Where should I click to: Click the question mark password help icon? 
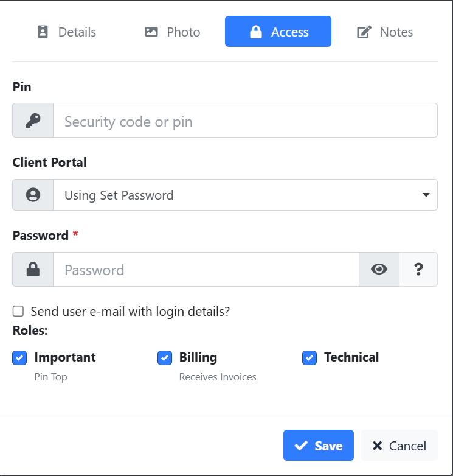(x=418, y=270)
